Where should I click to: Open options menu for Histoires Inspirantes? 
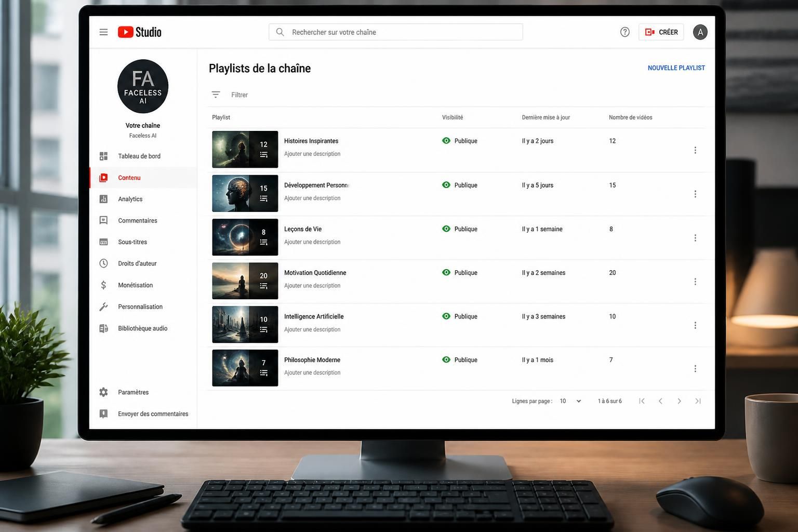point(695,150)
